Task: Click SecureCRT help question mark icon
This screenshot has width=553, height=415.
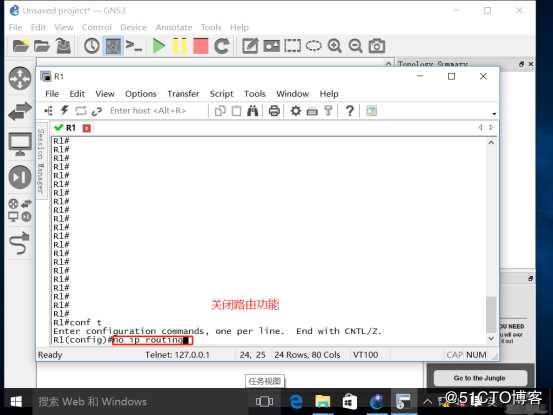Action: (x=350, y=111)
